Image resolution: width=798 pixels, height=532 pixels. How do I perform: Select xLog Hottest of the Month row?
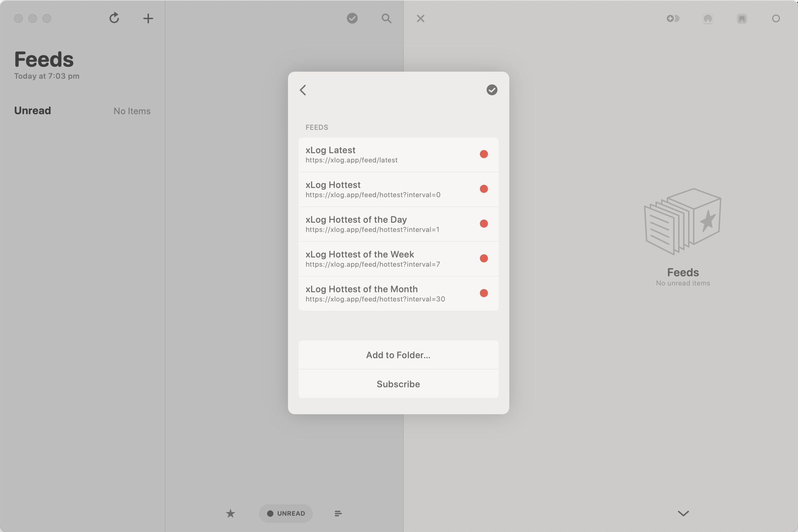click(398, 294)
